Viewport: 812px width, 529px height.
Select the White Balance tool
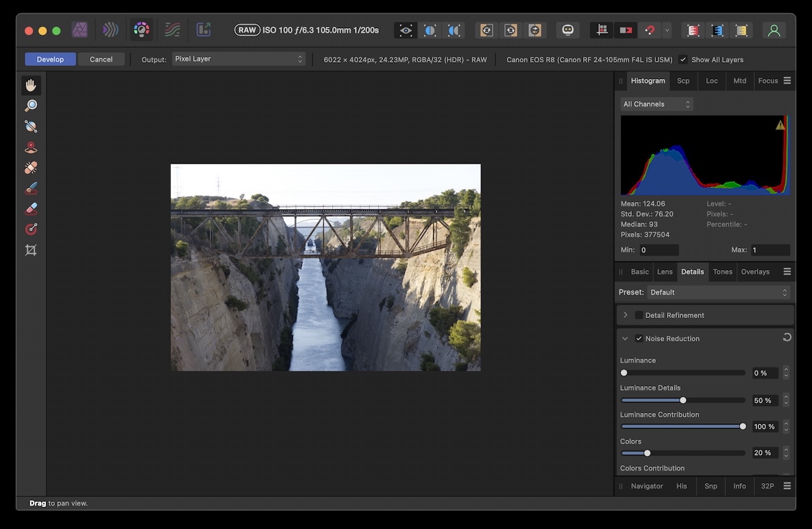tap(31, 126)
